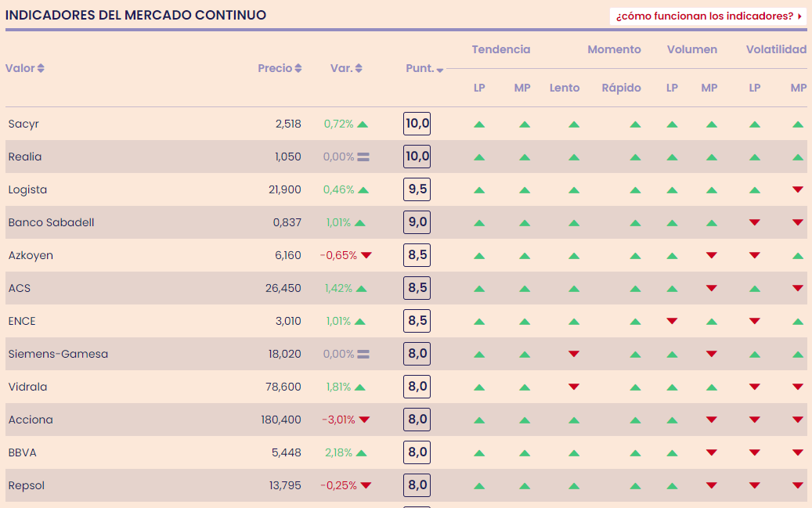The width and height of the screenshot is (812, 508).
Task: Click Logista's price 21,900
Action: (x=285, y=189)
